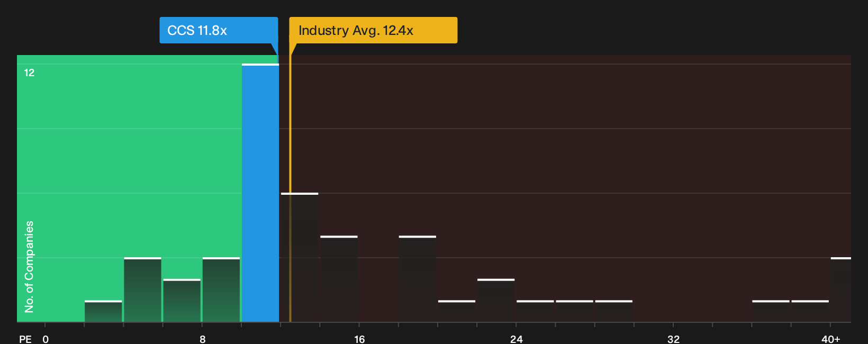868x344 pixels.
Task: Select the short bar for PE 26 to 28
Action: (574, 311)
